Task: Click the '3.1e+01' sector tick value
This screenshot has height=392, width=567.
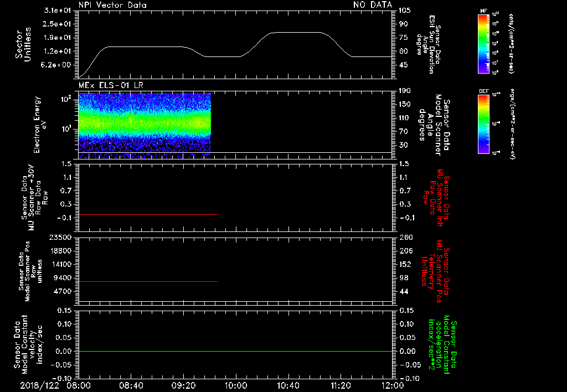Action: [x=58, y=11]
